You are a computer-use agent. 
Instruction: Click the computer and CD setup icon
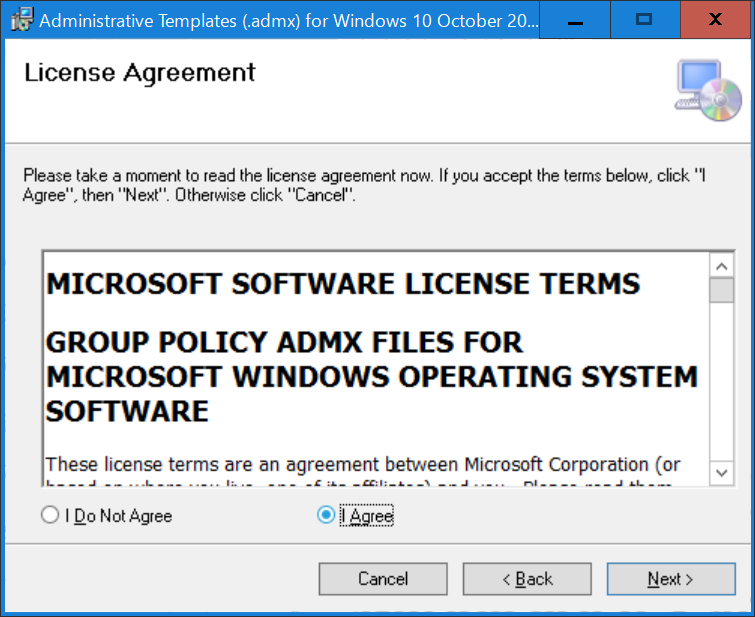point(707,89)
